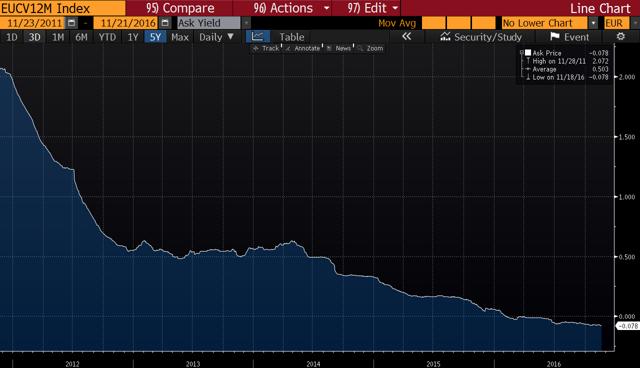Select the 5Y range tab

(155, 37)
